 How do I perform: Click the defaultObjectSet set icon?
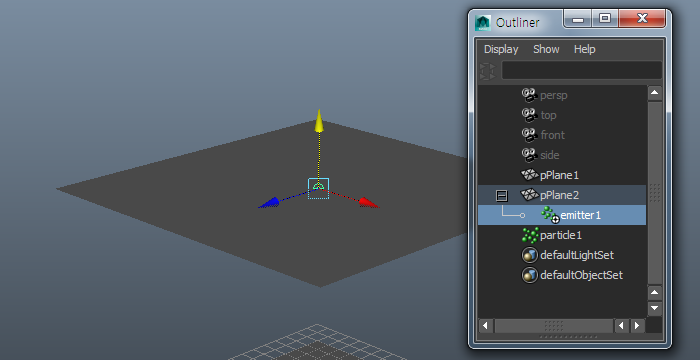click(529, 275)
